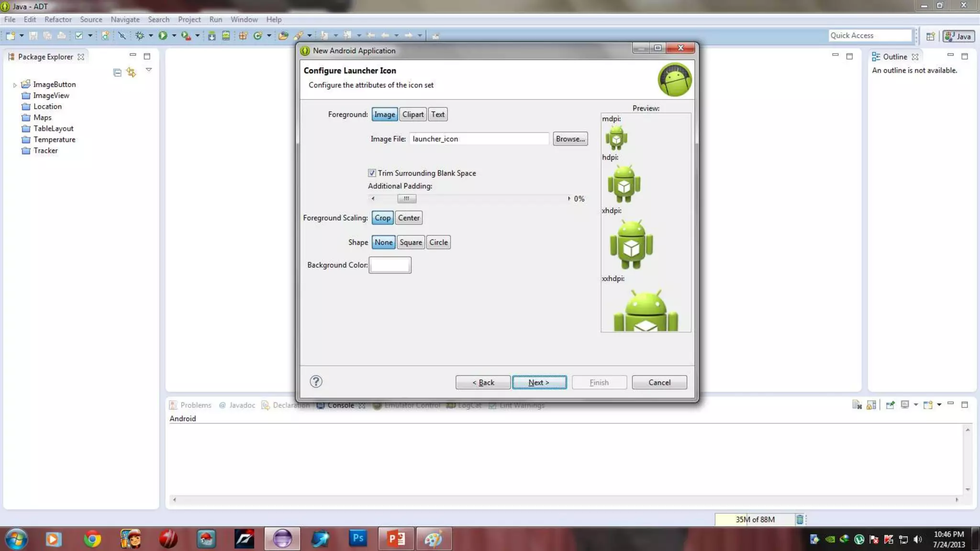
Task: Click the garbage collector trash icon
Action: pos(800,519)
